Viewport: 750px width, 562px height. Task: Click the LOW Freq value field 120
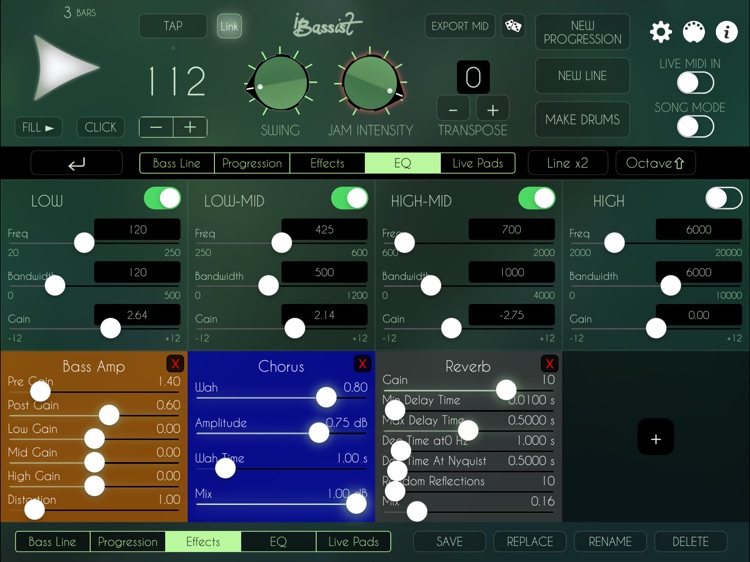[x=137, y=230]
